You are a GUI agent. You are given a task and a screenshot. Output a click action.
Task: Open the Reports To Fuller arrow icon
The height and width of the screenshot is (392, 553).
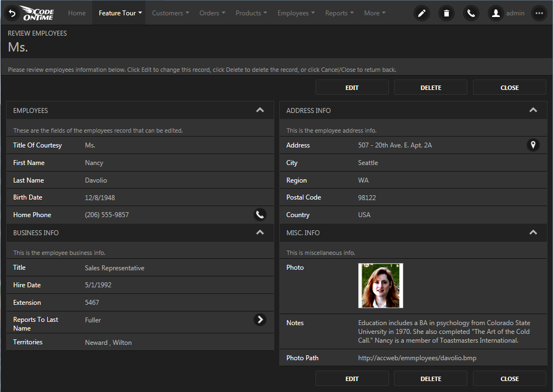(260, 320)
